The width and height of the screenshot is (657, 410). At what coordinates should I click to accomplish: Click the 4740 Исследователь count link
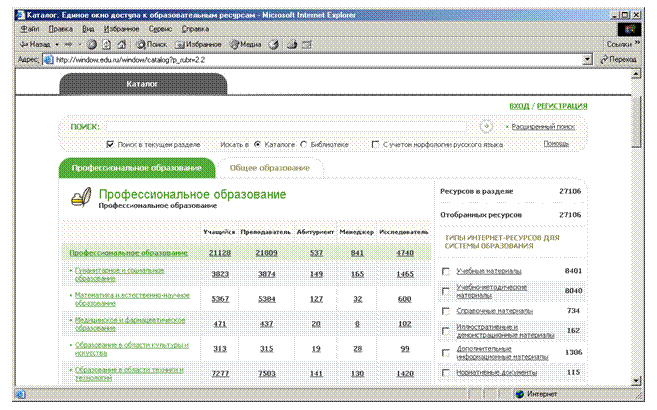[405, 253]
